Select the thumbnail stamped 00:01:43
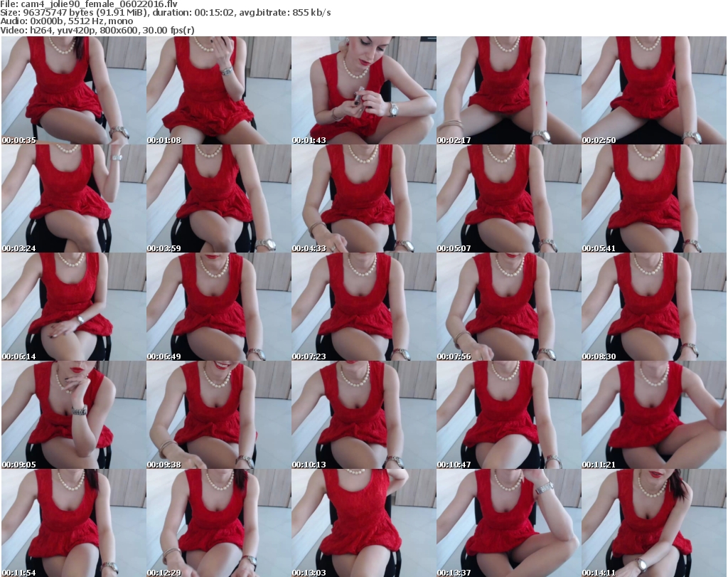Image resolution: width=728 pixels, height=577 pixels. click(x=364, y=90)
